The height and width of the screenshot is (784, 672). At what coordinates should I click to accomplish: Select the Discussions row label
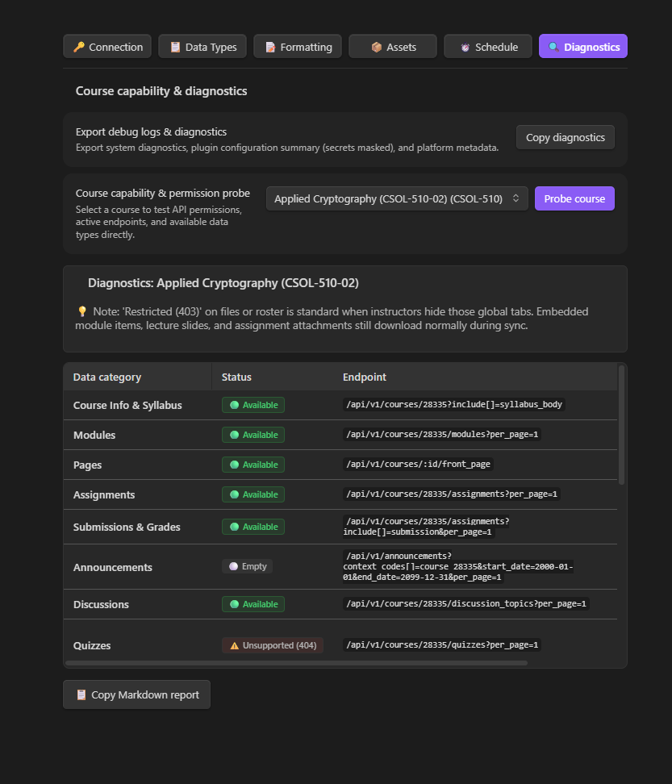point(101,604)
